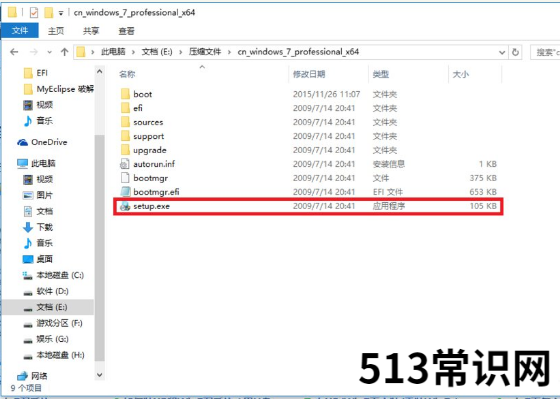The height and width of the screenshot is (399, 560).
Task: Go back with the back arrow
Action: point(14,52)
